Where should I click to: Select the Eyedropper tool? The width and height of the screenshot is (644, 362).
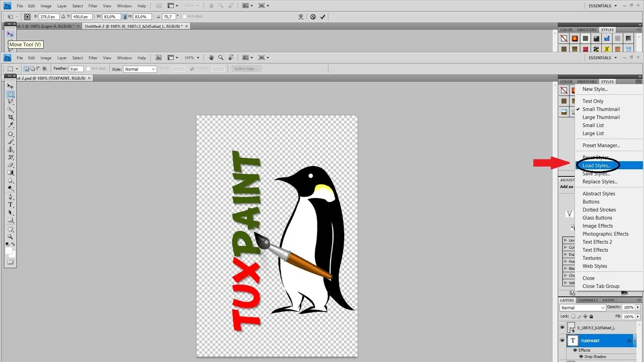pyautogui.click(x=11, y=125)
